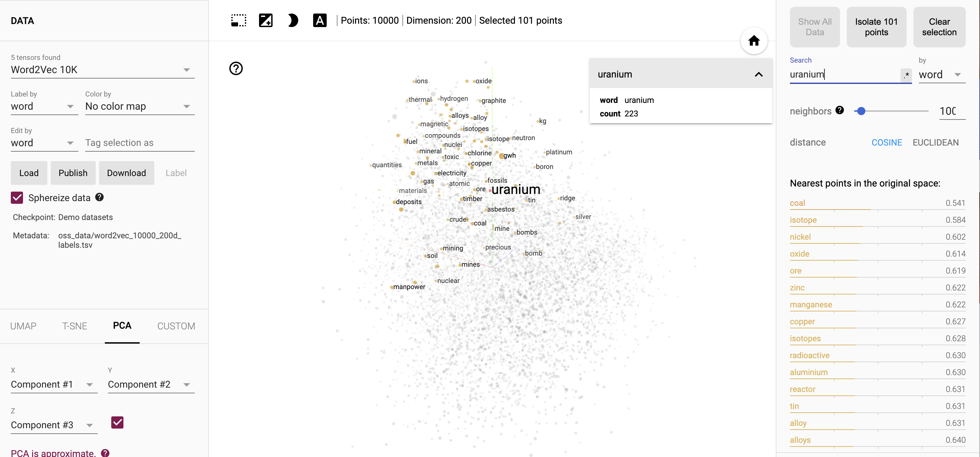Screen dimensions: 980x457
Task: Click the label/text display icon
Action: tap(320, 21)
